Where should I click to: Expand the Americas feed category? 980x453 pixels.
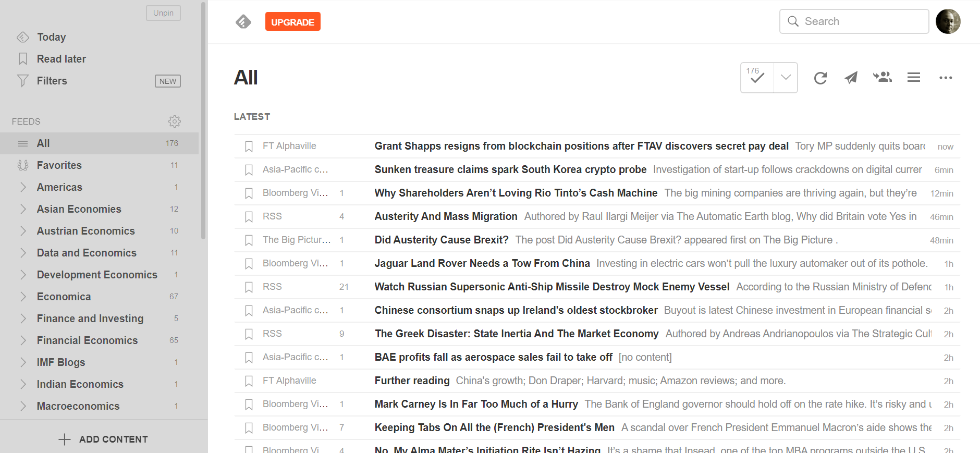[23, 187]
